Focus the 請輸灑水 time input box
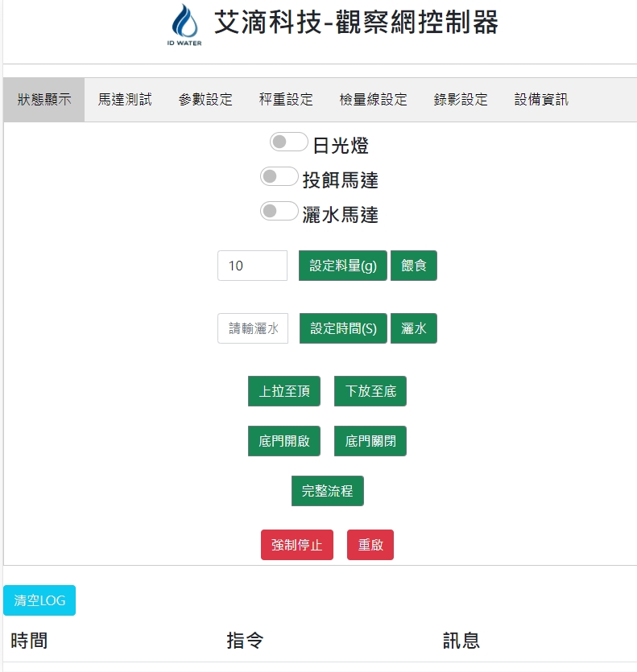637x672 pixels. coord(253,328)
